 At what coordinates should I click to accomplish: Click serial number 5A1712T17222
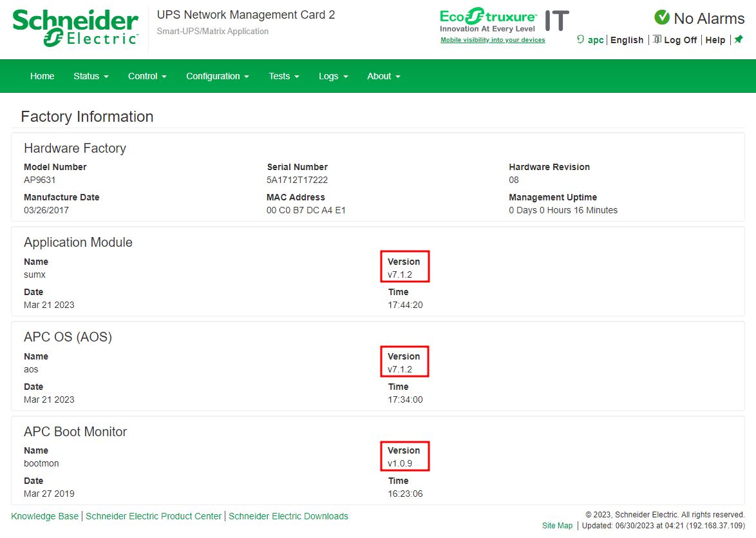[x=297, y=180]
